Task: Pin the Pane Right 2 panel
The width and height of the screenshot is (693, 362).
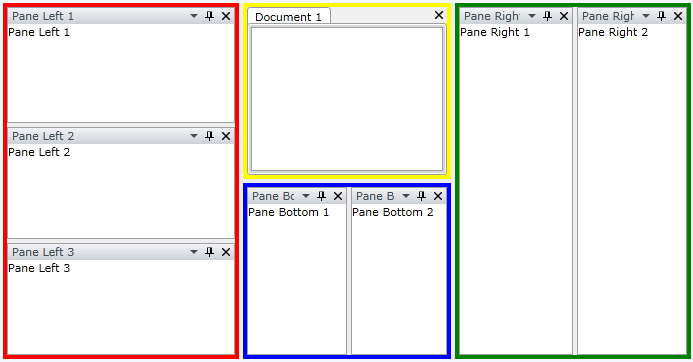Action: (x=661, y=16)
